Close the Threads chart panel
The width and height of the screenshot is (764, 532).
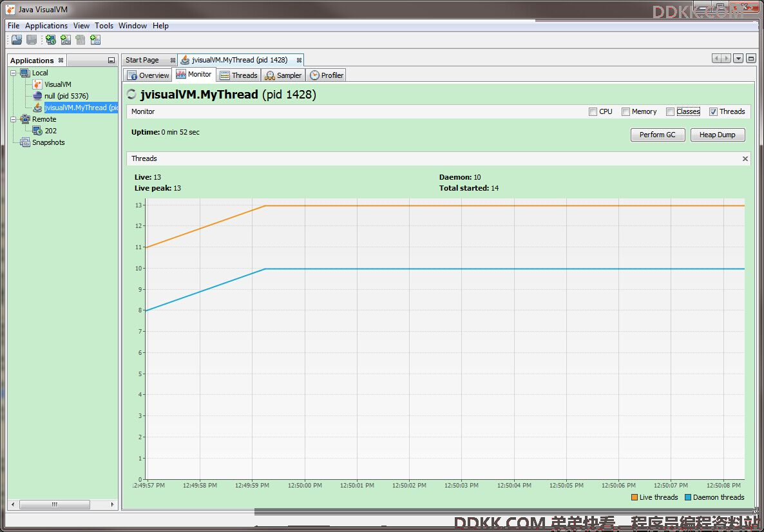pyautogui.click(x=745, y=159)
